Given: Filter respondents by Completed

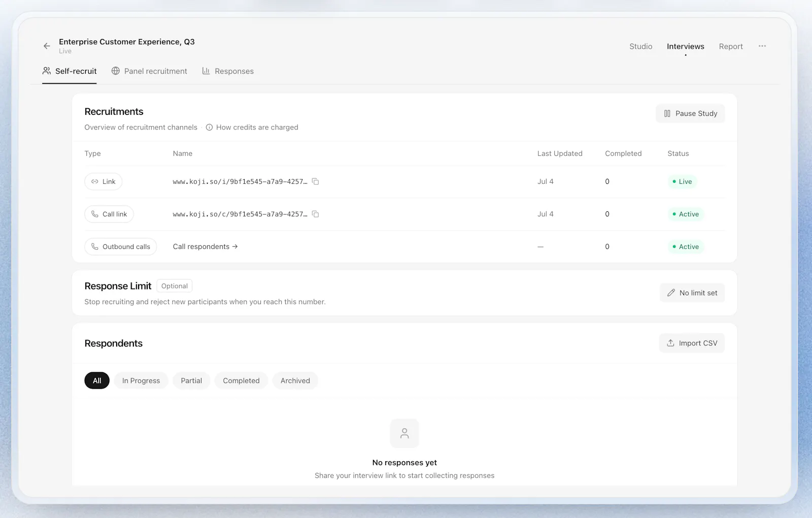Looking at the screenshot, I should (x=241, y=380).
